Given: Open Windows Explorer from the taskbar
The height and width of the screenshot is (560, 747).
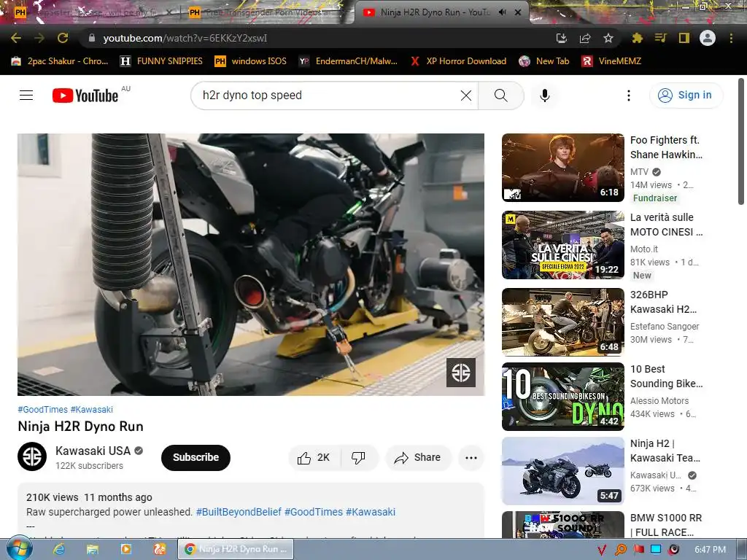Looking at the screenshot, I should (93, 549).
